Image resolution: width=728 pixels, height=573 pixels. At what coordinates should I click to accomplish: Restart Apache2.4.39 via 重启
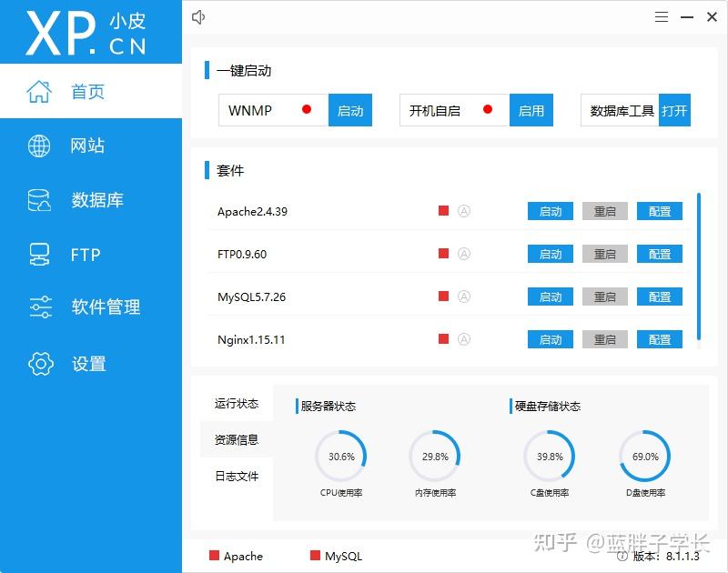coord(605,211)
